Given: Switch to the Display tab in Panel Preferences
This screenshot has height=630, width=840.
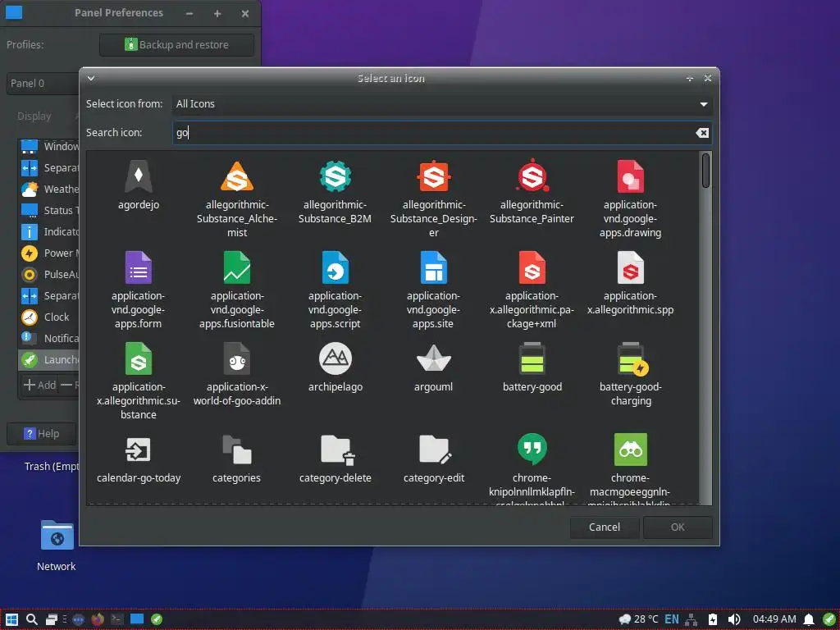Looking at the screenshot, I should [x=34, y=116].
